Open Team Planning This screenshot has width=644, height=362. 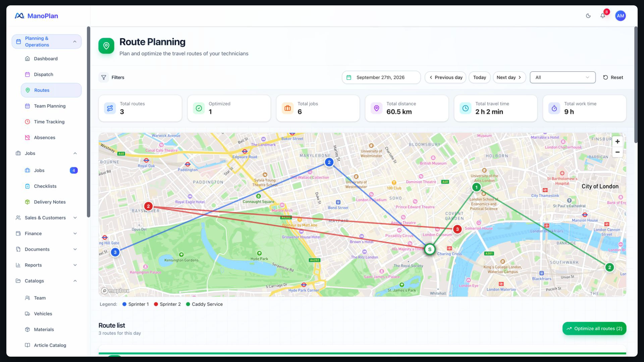coord(51,106)
